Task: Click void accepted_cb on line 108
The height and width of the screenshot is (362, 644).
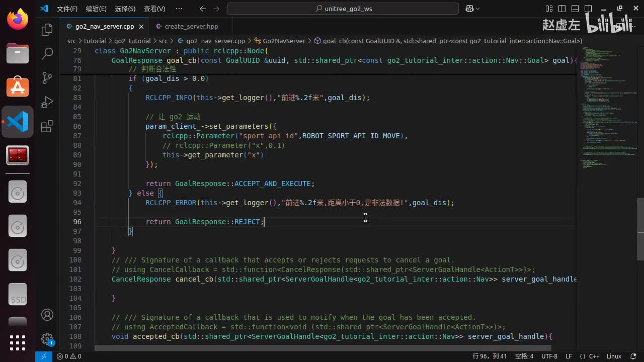Action: coord(145,336)
